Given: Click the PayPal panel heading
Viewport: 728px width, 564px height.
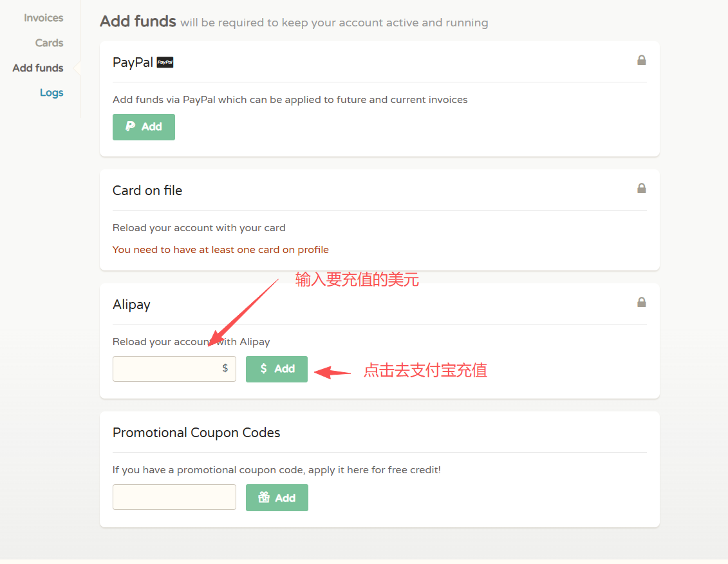Looking at the screenshot, I should tap(133, 62).
